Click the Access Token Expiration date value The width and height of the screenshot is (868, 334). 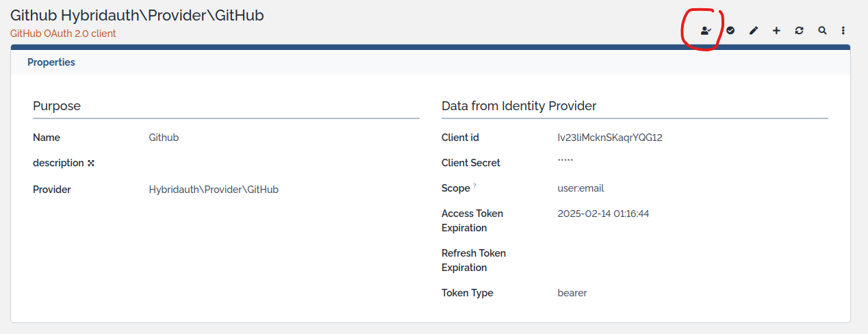point(603,214)
